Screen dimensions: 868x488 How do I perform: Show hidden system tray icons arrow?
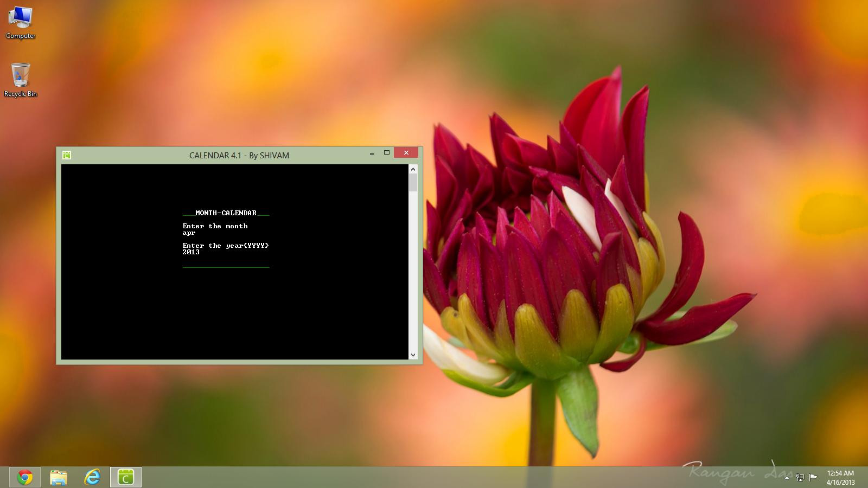coord(787,478)
